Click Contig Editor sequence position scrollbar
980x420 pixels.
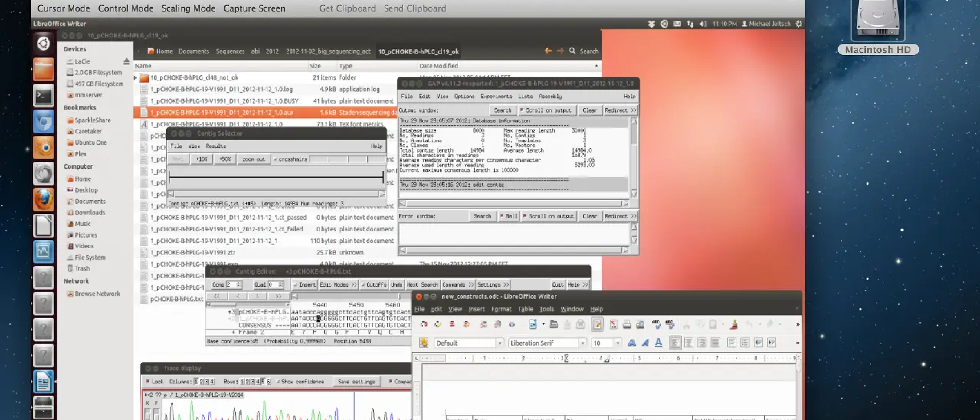pyautogui.click(x=351, y=296)
